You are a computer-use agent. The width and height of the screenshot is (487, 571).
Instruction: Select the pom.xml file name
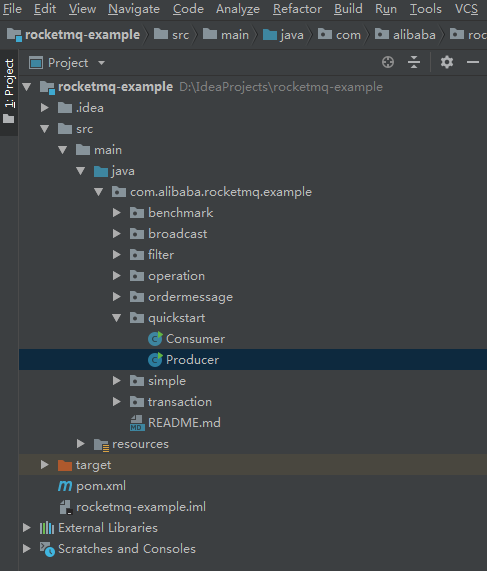101,486
